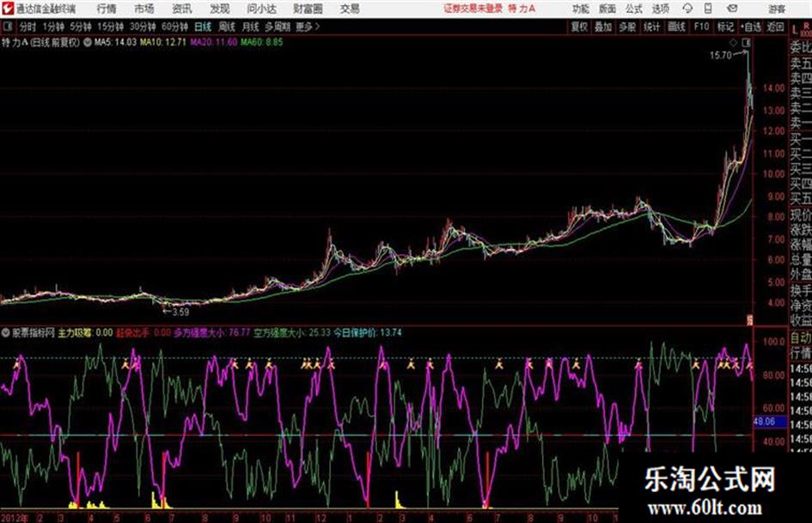Click the 标记 mark toolbar button
The width and height of the screenshot is (812, 523).
[x=725, y=27]
